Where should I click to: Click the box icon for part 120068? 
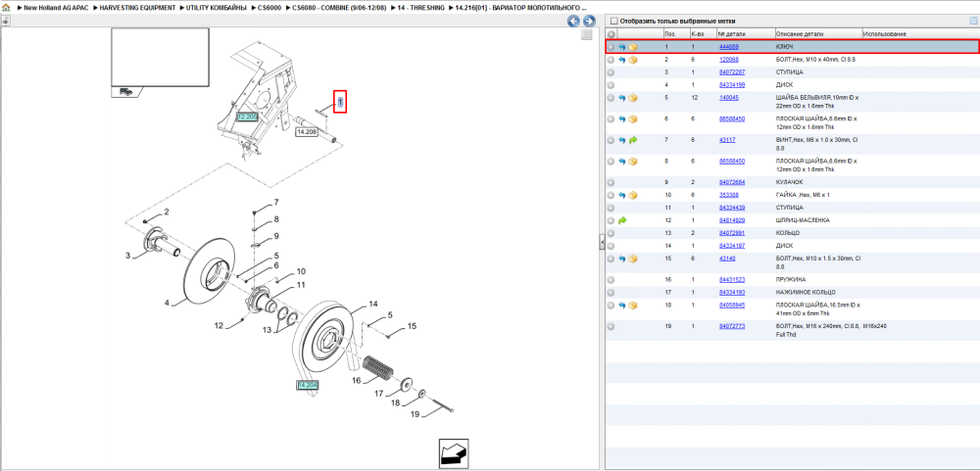(x=632, y=60)
